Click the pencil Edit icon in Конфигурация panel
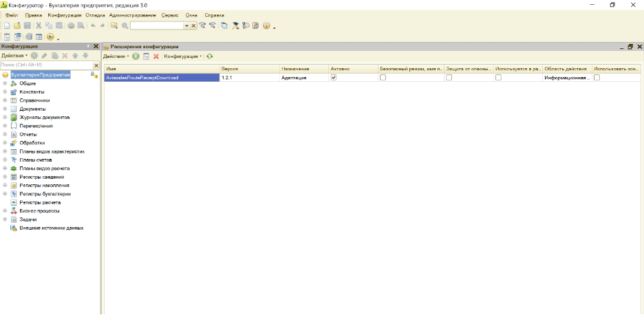 pos(44,56)
